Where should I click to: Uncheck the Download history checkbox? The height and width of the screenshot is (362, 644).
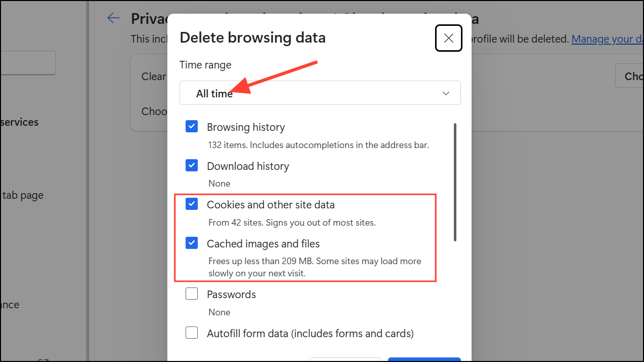coord(192,166)
